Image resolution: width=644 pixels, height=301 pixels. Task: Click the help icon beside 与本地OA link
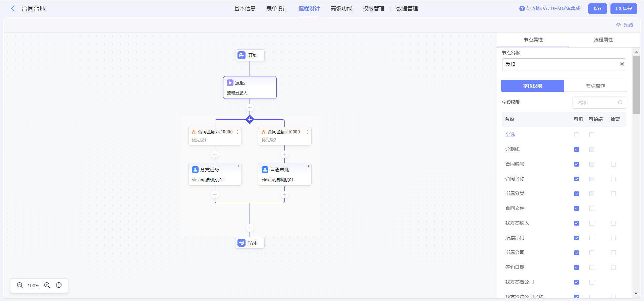click(522, 9)
